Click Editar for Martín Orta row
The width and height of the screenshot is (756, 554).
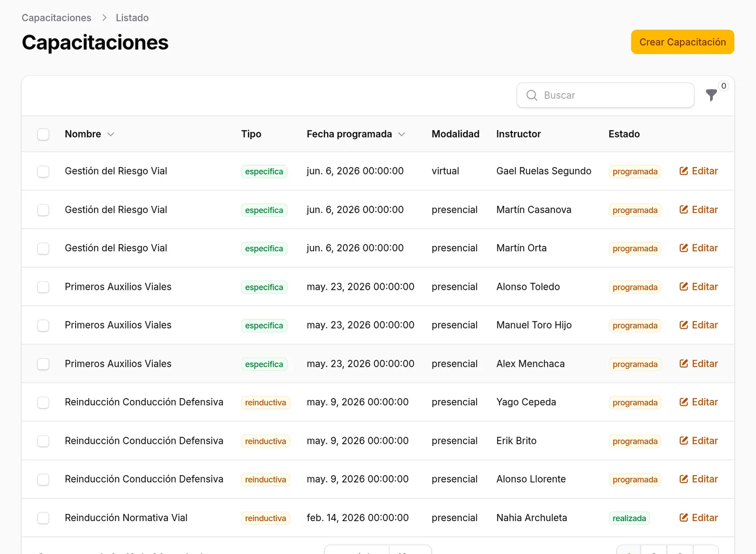click(698, 248)
